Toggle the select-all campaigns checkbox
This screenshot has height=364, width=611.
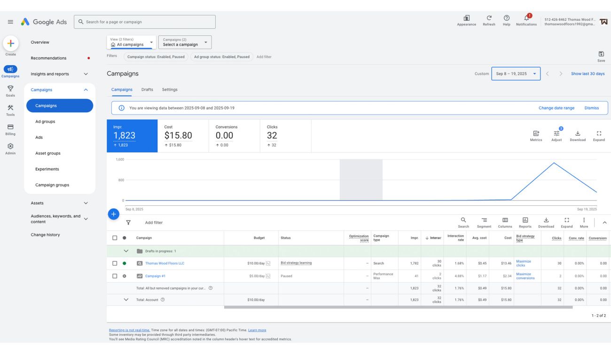pos(115,238)
